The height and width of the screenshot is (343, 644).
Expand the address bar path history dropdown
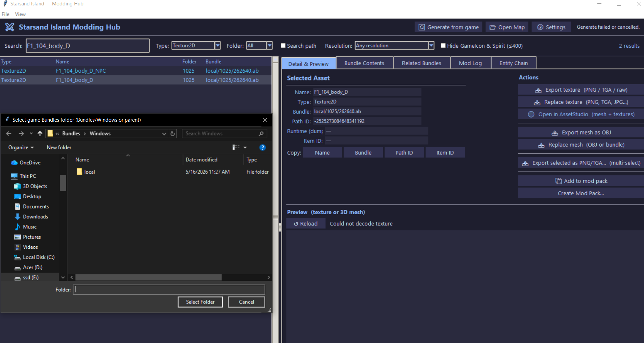click(x=164, y=133)
